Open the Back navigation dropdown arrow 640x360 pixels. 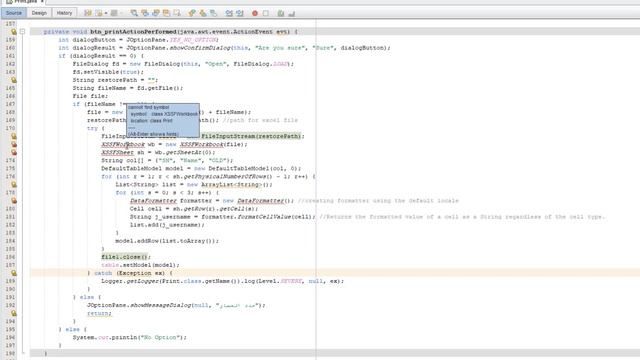tap(106, 13)
